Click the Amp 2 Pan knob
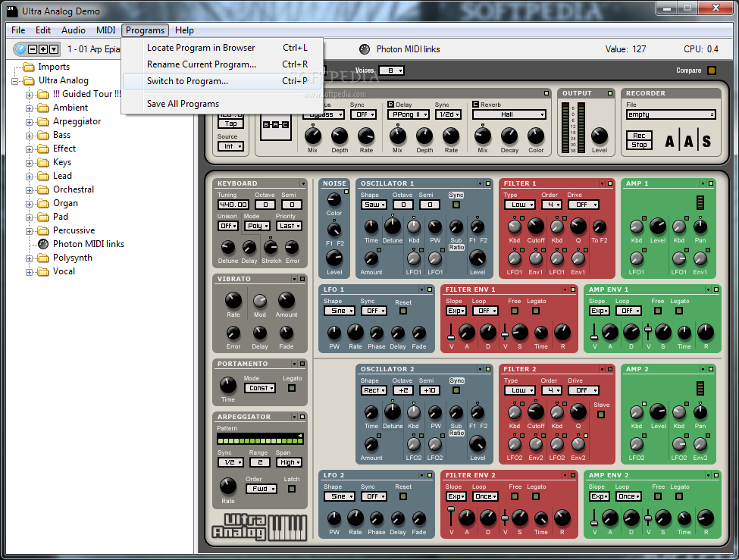The image size is (739, 560). pos(700,412)
